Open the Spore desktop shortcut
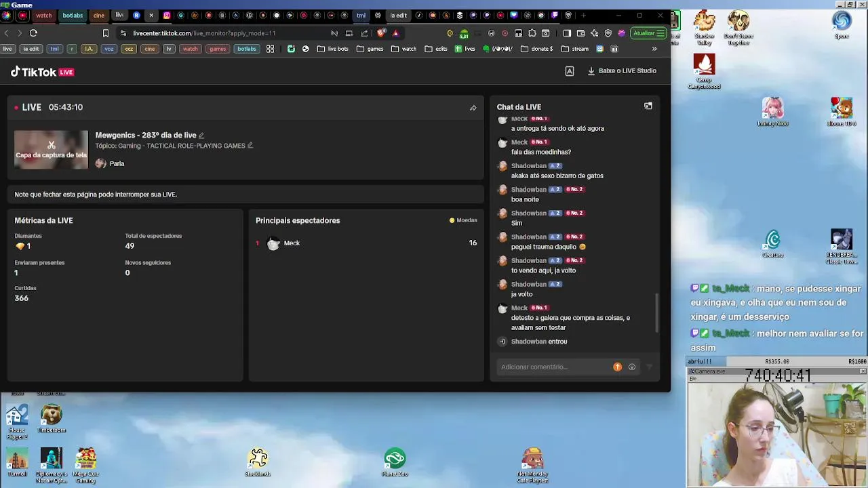This screenshot has width=868, height=488. click(842, 25)
